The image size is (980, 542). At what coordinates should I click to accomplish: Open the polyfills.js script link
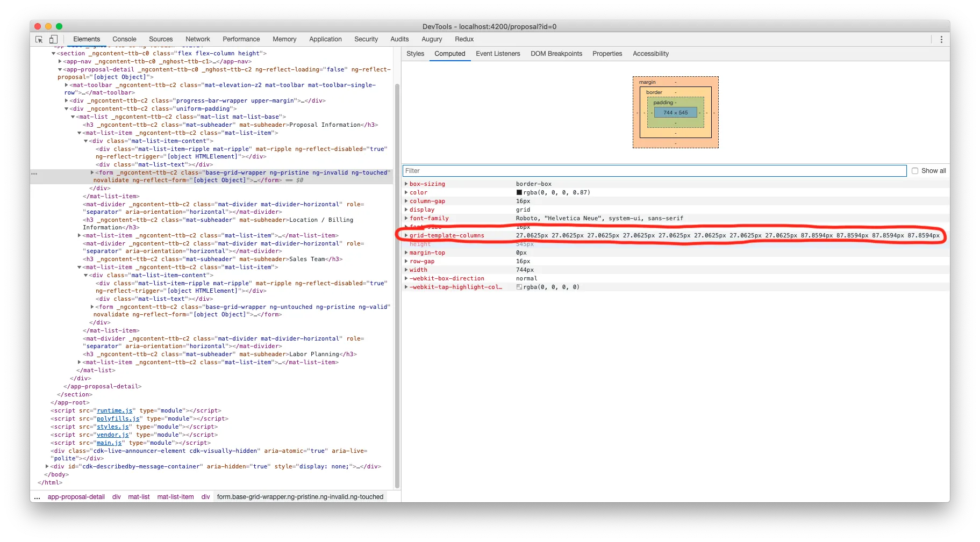coord(118,419)
